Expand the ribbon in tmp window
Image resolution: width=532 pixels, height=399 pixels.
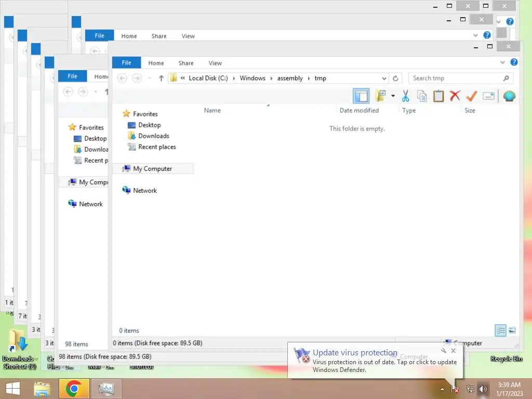pyautogui.click(x=502, y=62)
